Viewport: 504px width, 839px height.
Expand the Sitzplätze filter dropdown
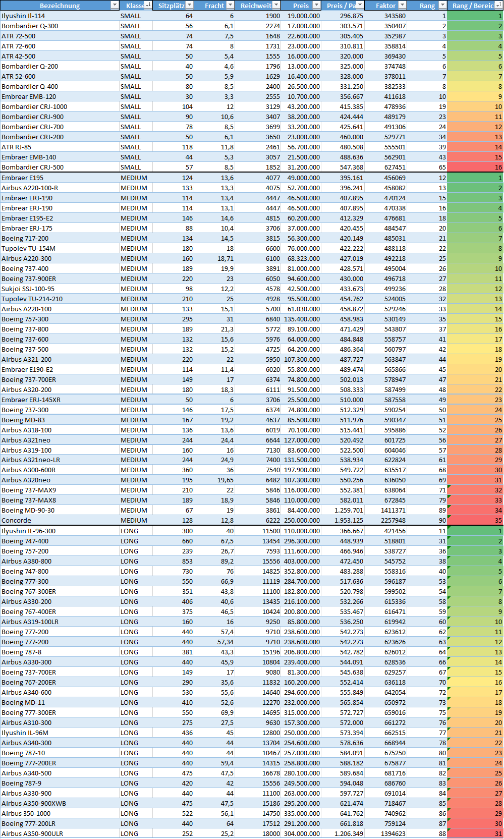coord(189,5)
